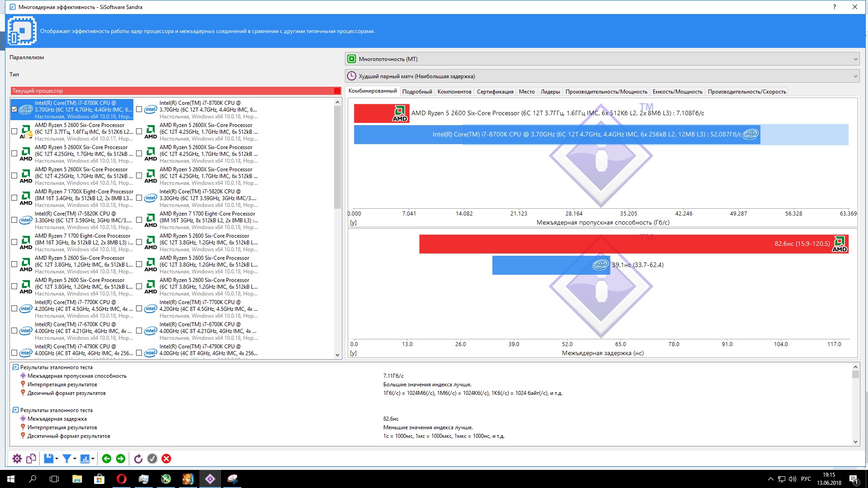Expand the Худший парный матч dropdown

click(x=855, y=76)
